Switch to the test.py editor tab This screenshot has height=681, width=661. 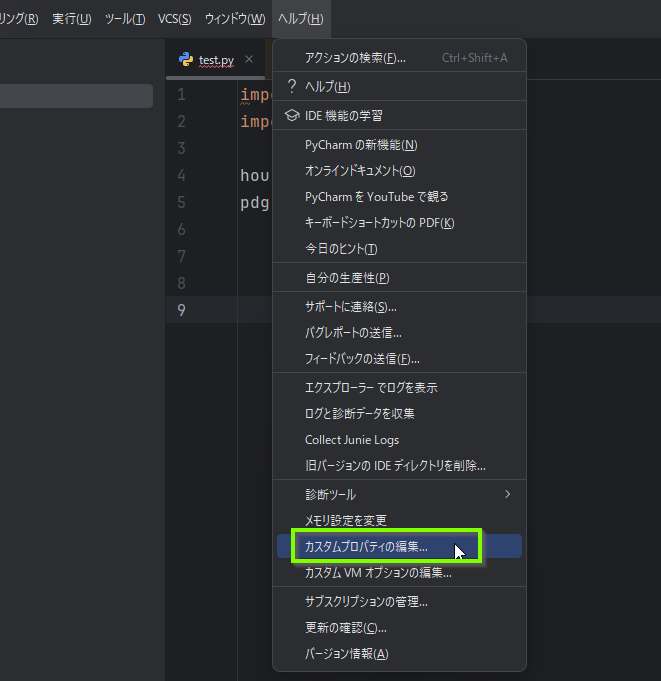[216, 60]
